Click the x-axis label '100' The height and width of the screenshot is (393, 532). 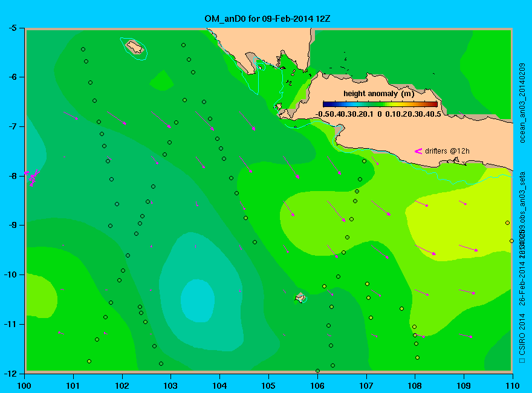tap(24, 386)
